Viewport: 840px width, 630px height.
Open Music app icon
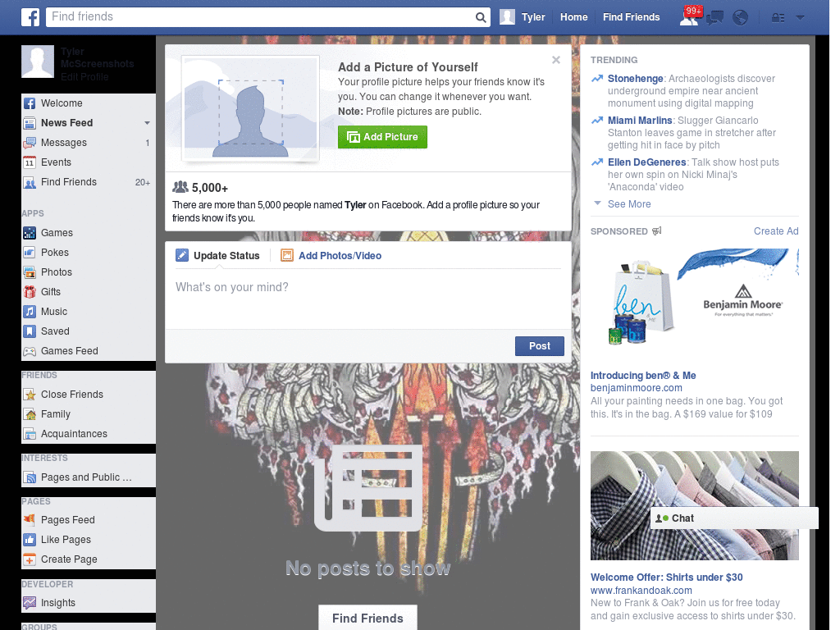(30, 312)
